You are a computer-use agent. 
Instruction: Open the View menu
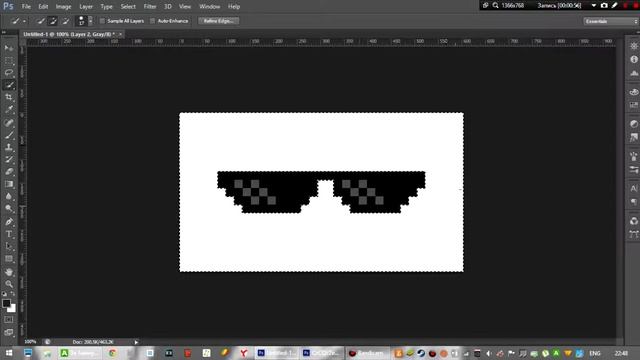point(185,7)
